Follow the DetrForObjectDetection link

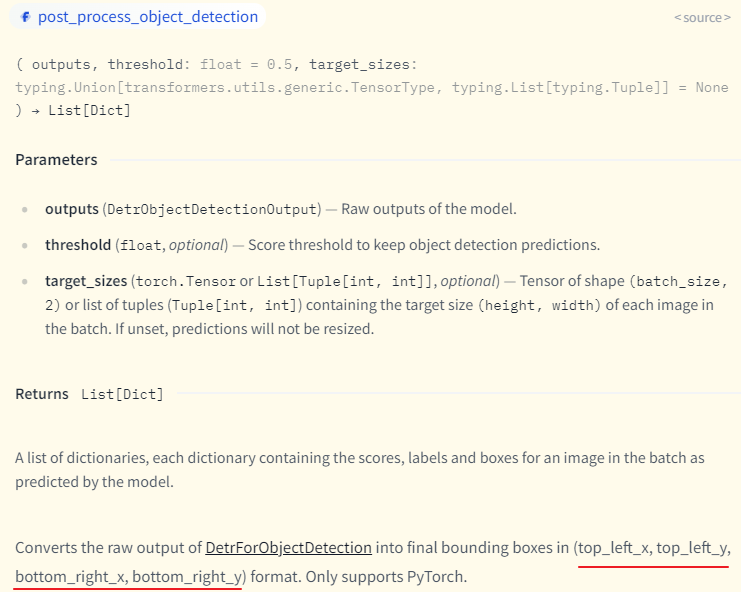[x=288, y=547]
